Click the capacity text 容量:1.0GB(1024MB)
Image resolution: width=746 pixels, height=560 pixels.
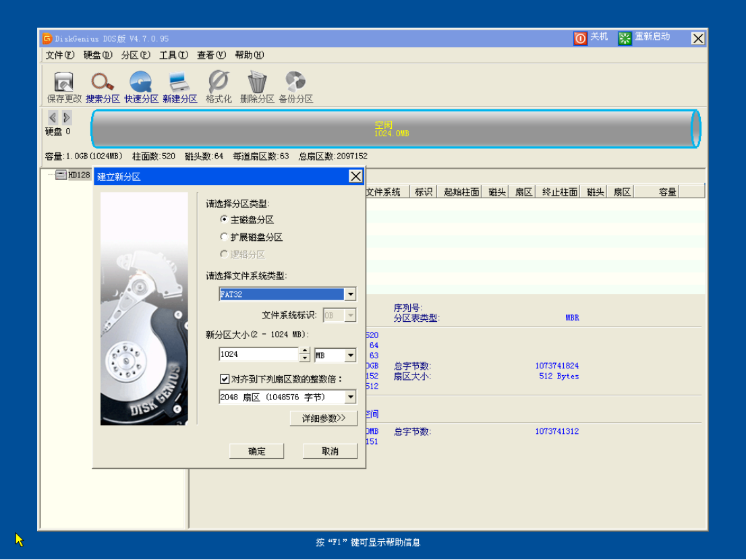(84, 156)
